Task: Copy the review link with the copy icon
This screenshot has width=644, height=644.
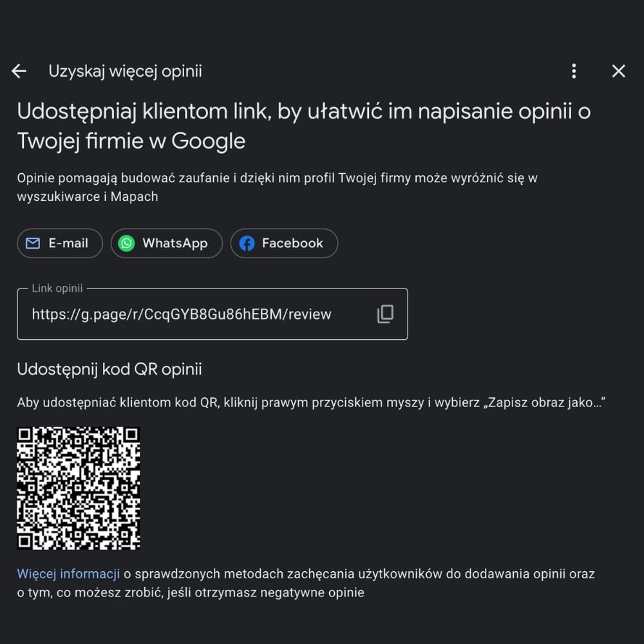Action: (x=385, y=314)
